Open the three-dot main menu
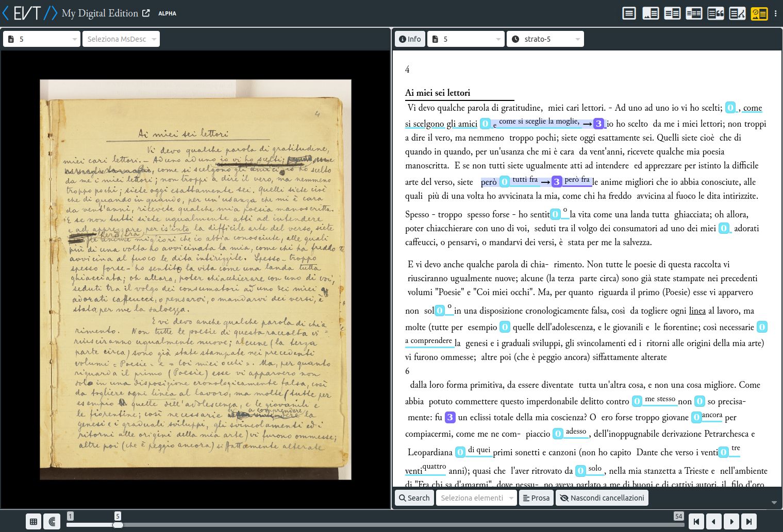783x532 pixels. click(775, 13)
